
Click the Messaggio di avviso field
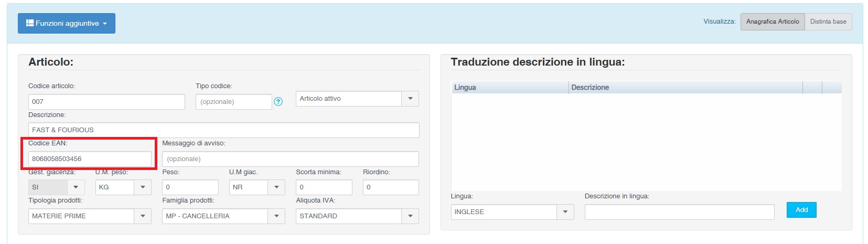[x=290, y=159]
